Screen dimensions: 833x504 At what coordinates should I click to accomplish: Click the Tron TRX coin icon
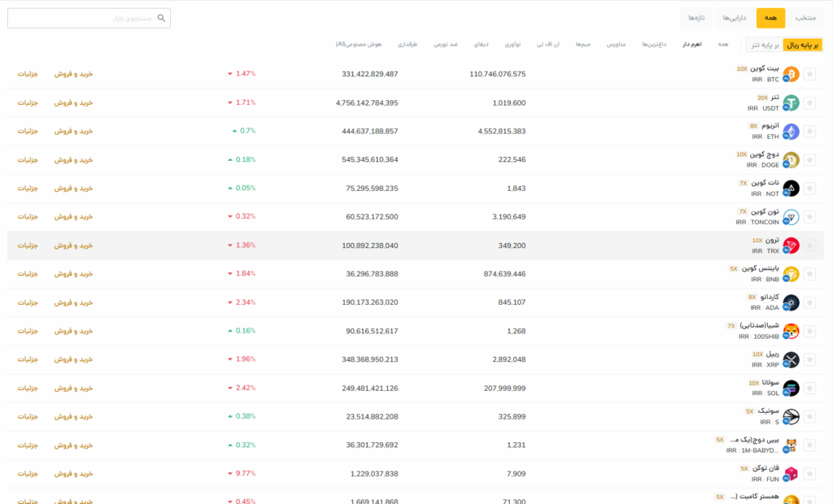tap(791, 245)
